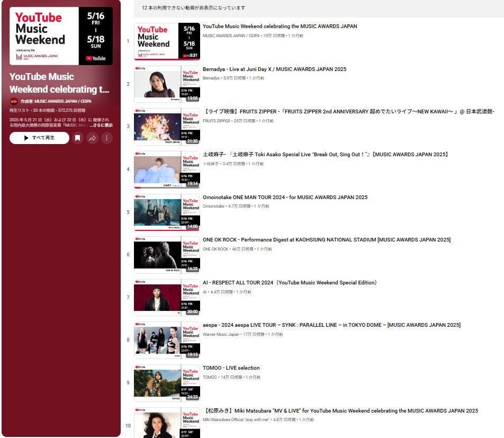
Task: Open title TOMOO - LIVE selection
Action: [231, 368]
